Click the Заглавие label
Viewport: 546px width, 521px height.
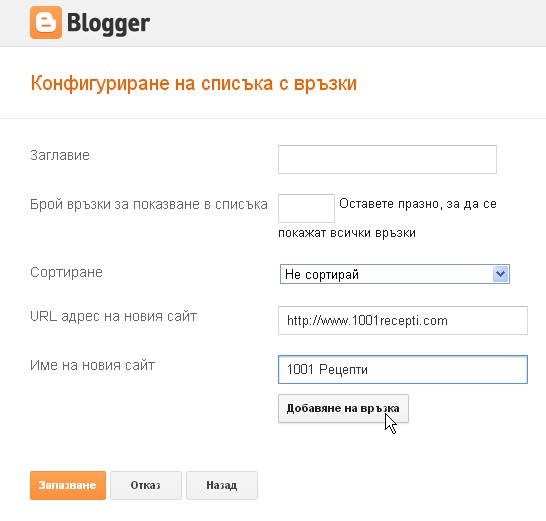(60, 155)
